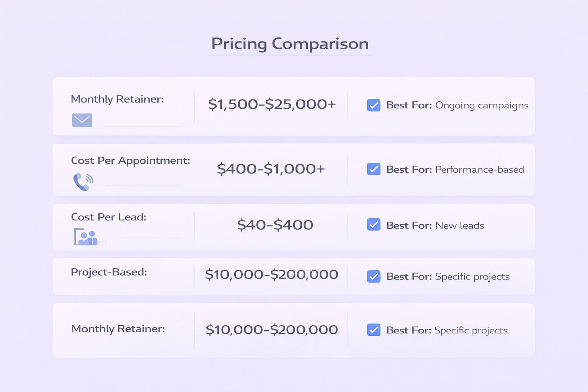Toggle checkbox in the Project-Based row

tap(374, 276)
